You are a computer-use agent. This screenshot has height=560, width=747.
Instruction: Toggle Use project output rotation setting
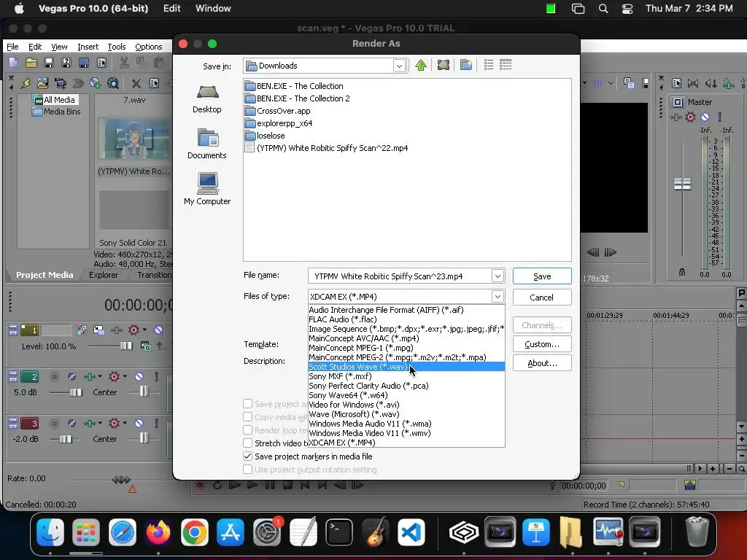pos(248,470)
